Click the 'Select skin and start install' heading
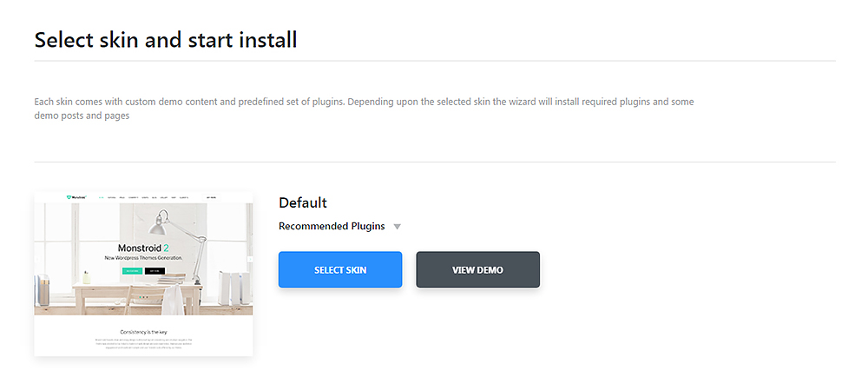Screen dimensions: 868x384 (166, 39)
